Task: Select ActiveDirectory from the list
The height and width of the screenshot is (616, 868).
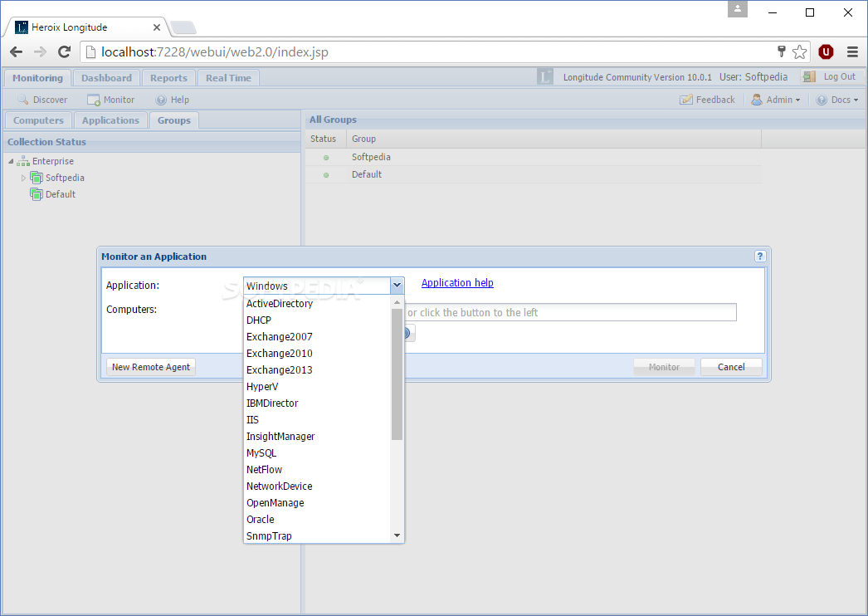Action: (317, 304)
